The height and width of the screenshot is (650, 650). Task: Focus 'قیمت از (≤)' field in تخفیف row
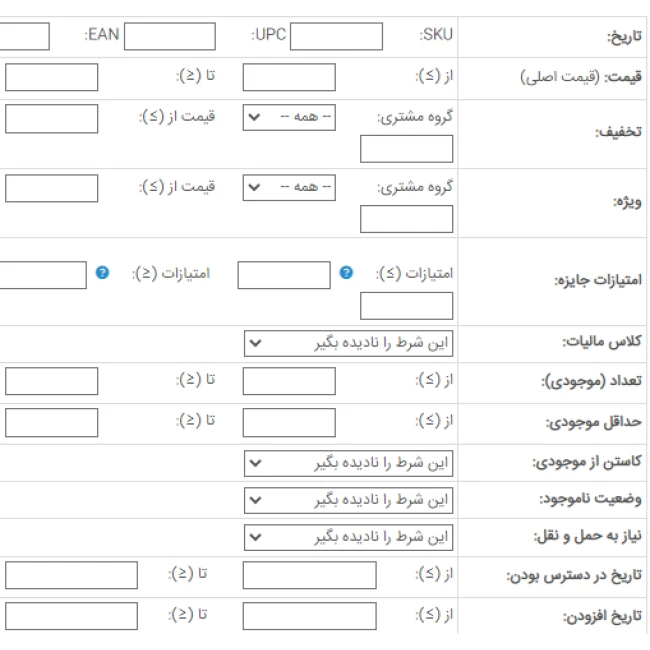tap(51, 119)
